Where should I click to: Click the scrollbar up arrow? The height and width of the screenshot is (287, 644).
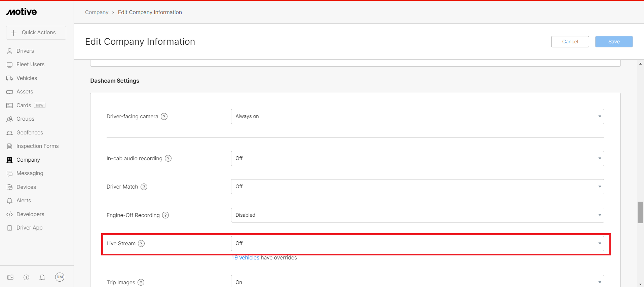640,64
